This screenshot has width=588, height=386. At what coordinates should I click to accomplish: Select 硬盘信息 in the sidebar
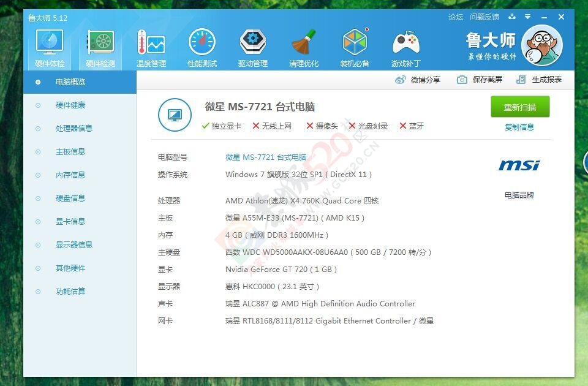tap(80, 198)
